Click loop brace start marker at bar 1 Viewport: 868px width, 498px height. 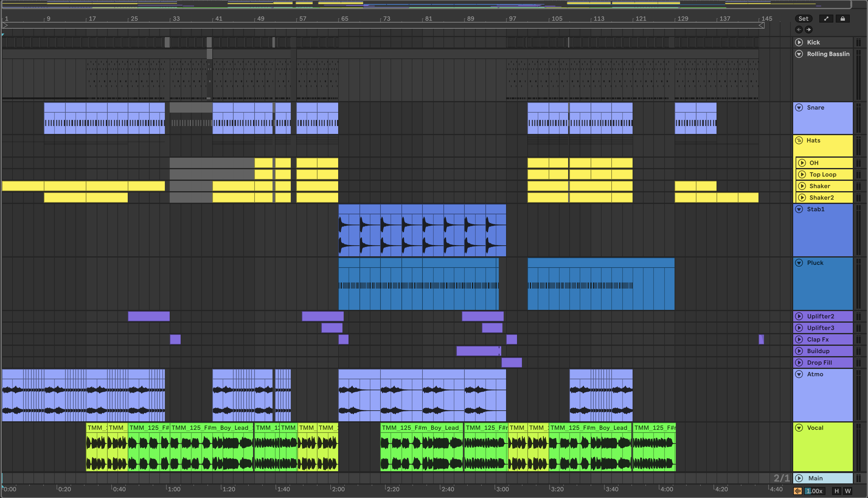tap(5, 25)
